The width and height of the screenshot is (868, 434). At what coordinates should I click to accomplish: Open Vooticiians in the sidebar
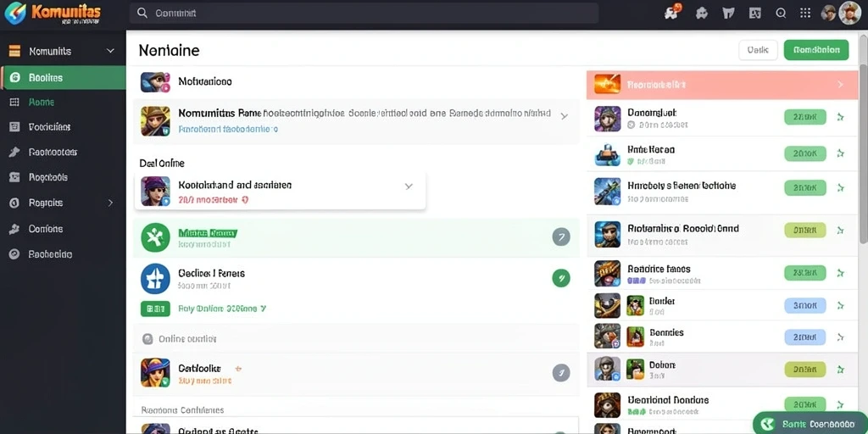pyautogui.click(x=49, y=127)
